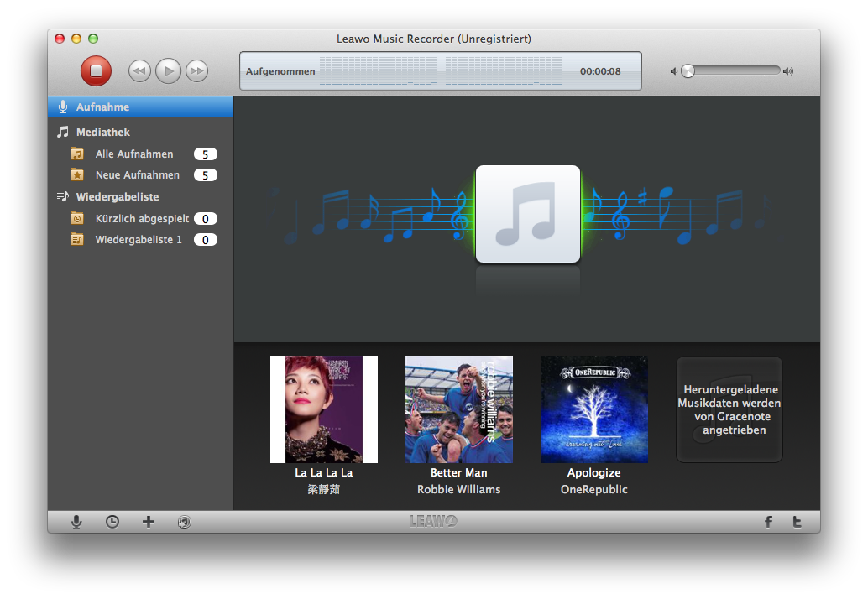Stop the recording with the red button
868x599 pixels.
point(96,71)
